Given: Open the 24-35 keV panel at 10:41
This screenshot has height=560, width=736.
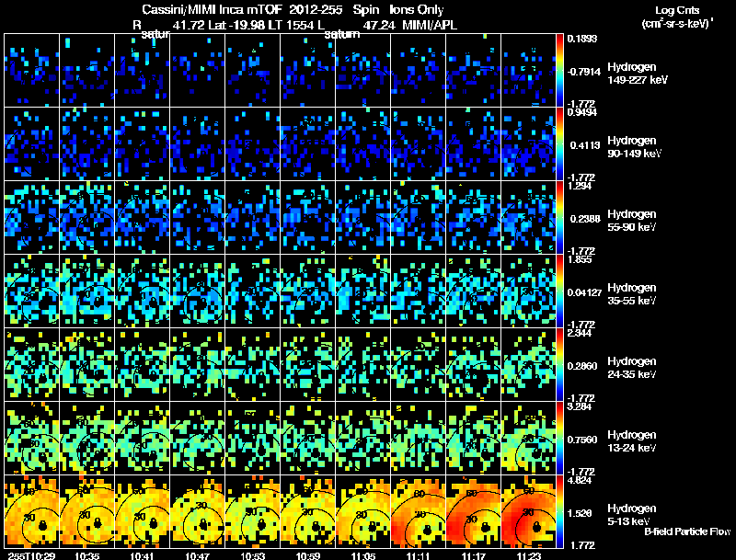Looking at the screenshot, I should point(142,365).
